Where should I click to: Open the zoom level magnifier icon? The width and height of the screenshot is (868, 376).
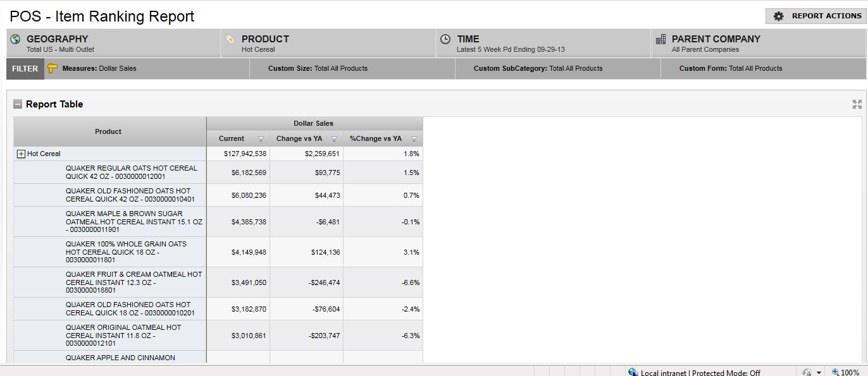click(836, 372)
